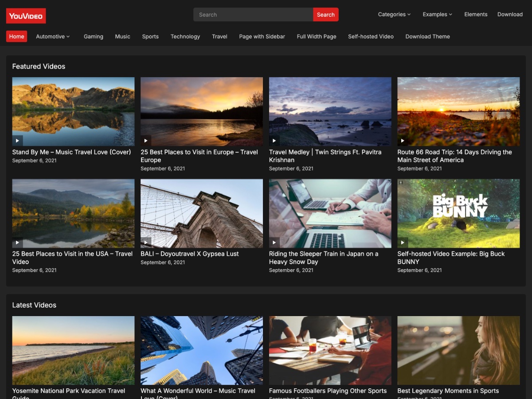Open the Automotive submenu

52,36
